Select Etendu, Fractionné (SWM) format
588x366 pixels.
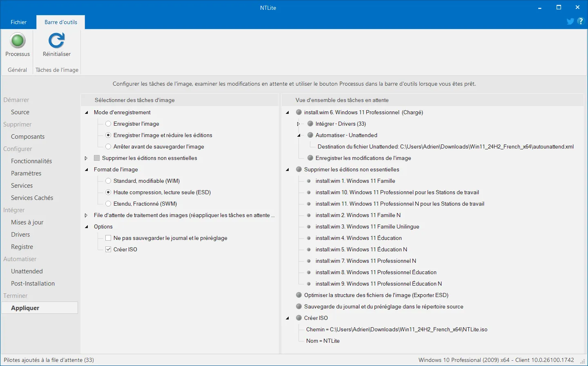point(108,204)
